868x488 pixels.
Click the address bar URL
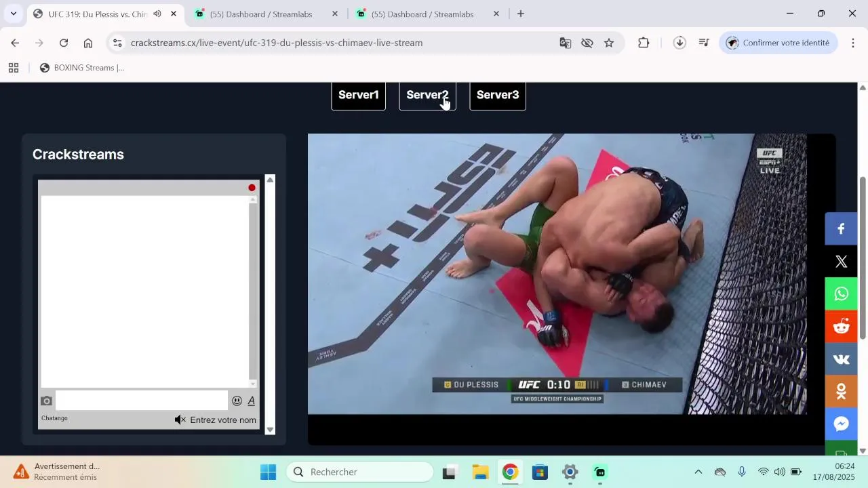pyautogui.click(x=277, y=43)
